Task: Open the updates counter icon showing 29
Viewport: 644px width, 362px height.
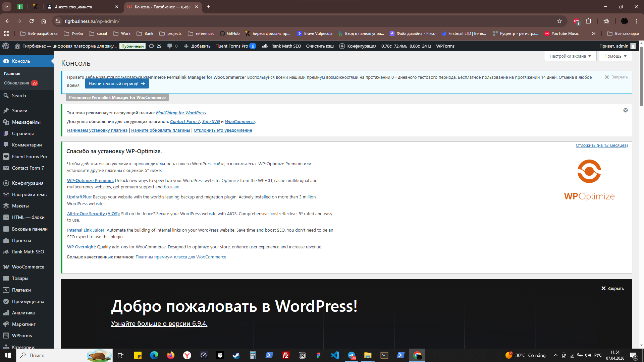Action: point(155,46)
